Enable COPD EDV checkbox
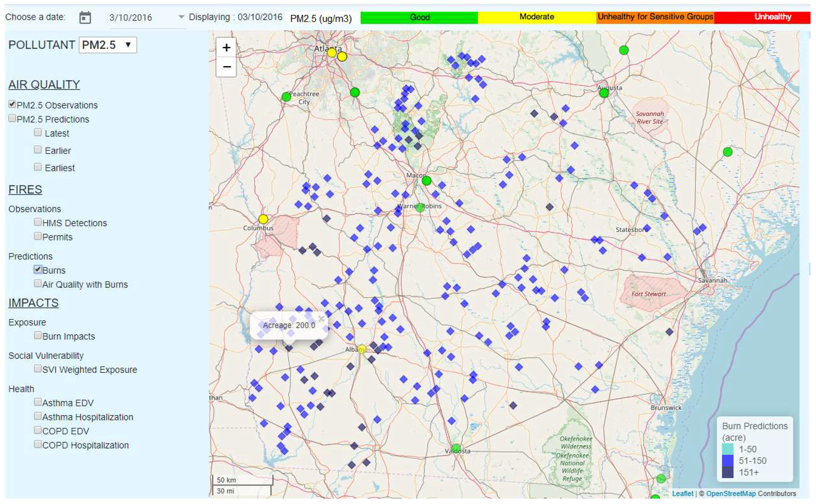The height and width of the screenshot is (504, 816). (x=38, y=430)
